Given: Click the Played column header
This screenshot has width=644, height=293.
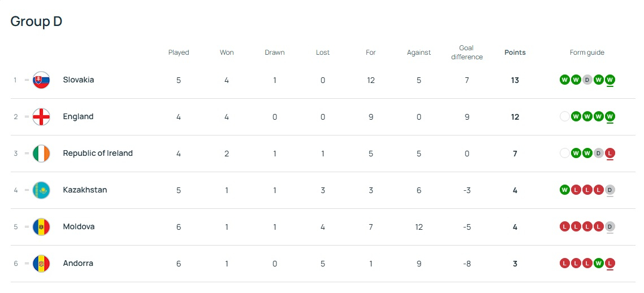Looking at the screenshot, I should click(179, 53).
